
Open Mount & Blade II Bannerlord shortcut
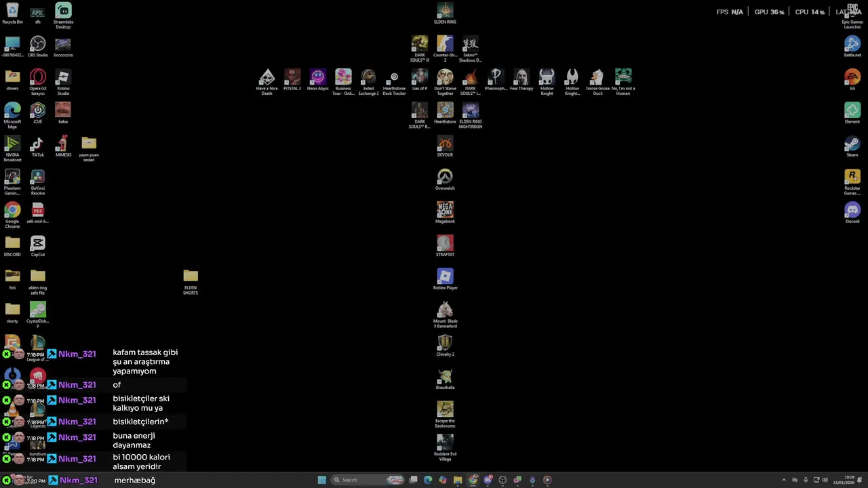pyautogui.click(x=445, y=314)
